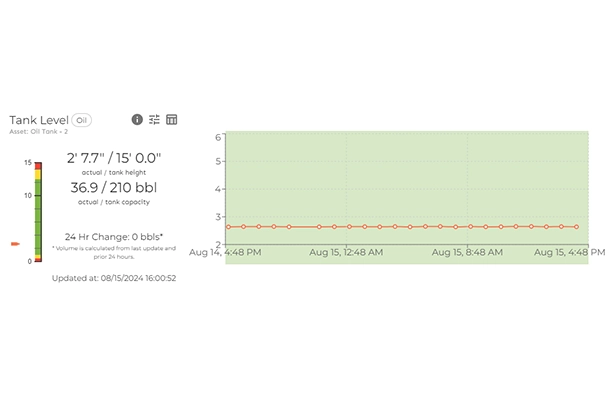
Task: Click the data point at Aug 15, 8:48 AM
Action: (x=471, y=227)
